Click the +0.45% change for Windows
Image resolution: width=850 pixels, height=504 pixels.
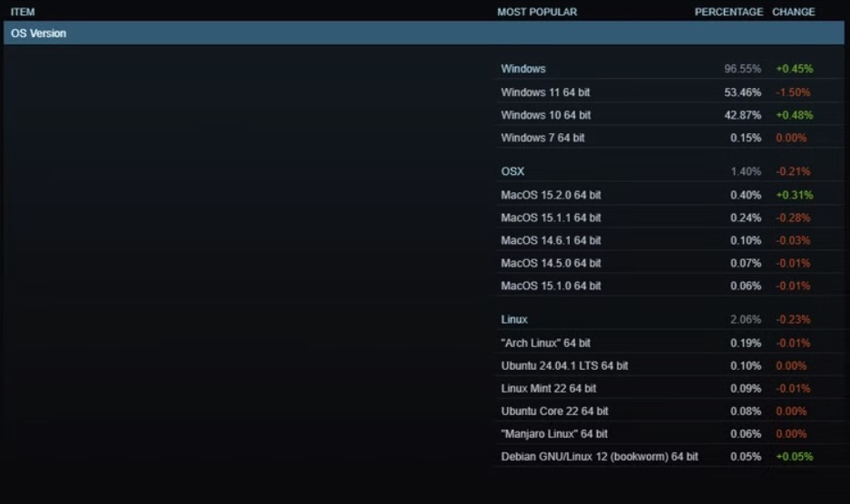tap(794, 69)
